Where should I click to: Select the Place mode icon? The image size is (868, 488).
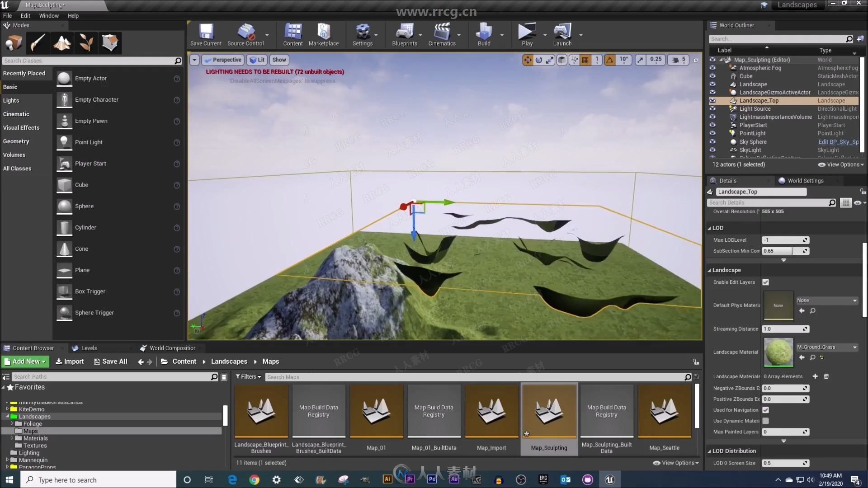click(14, 43)
